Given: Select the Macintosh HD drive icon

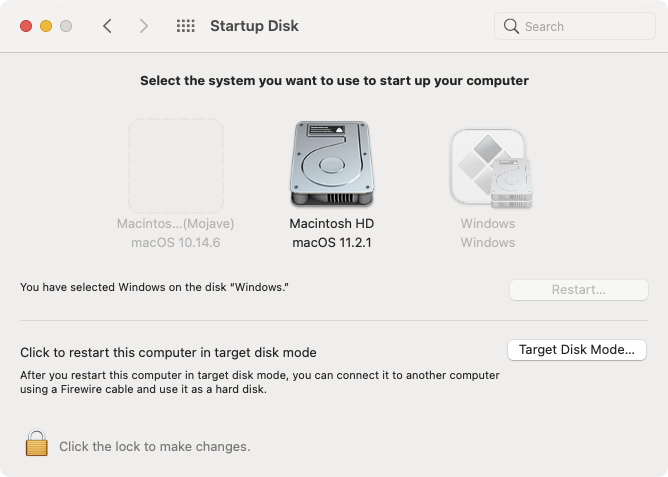Looking at the screenshot, I should click(x=331, y=165).
